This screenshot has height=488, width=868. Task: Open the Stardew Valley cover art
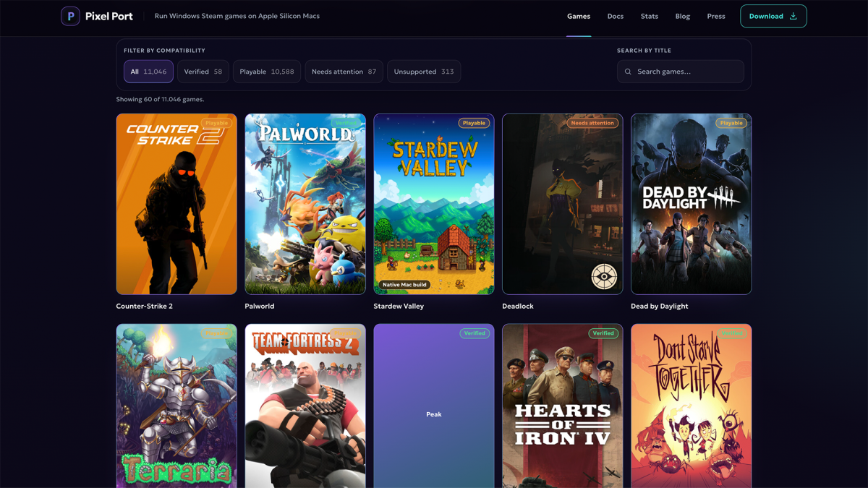(434, 204)
